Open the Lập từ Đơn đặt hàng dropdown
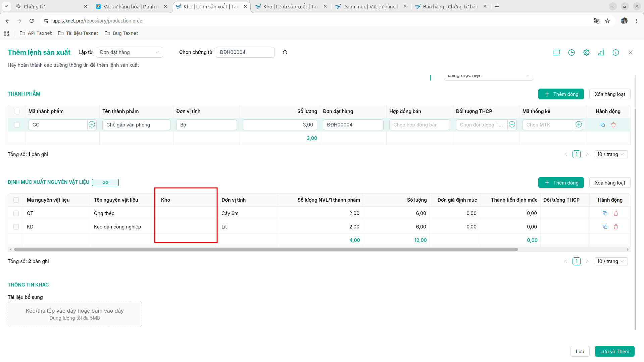Viewport: 644px width, 362px height. point(129,52)
